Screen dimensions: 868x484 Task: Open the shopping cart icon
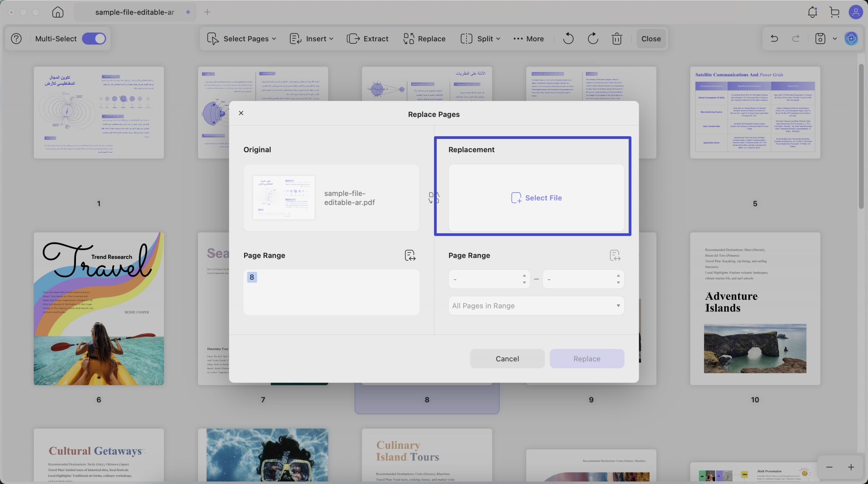834,12
